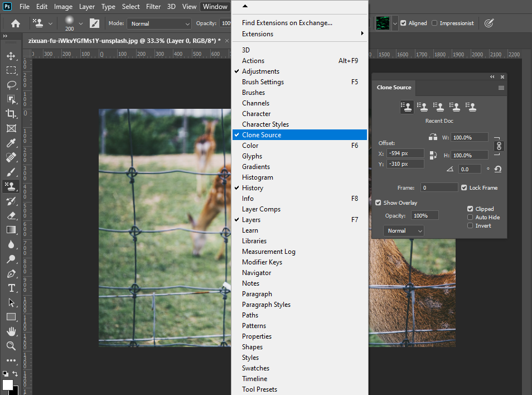Select the Rectangular Marquee tool
The height and width of the screenshot is (395, 532).
(x=11, y=70)
